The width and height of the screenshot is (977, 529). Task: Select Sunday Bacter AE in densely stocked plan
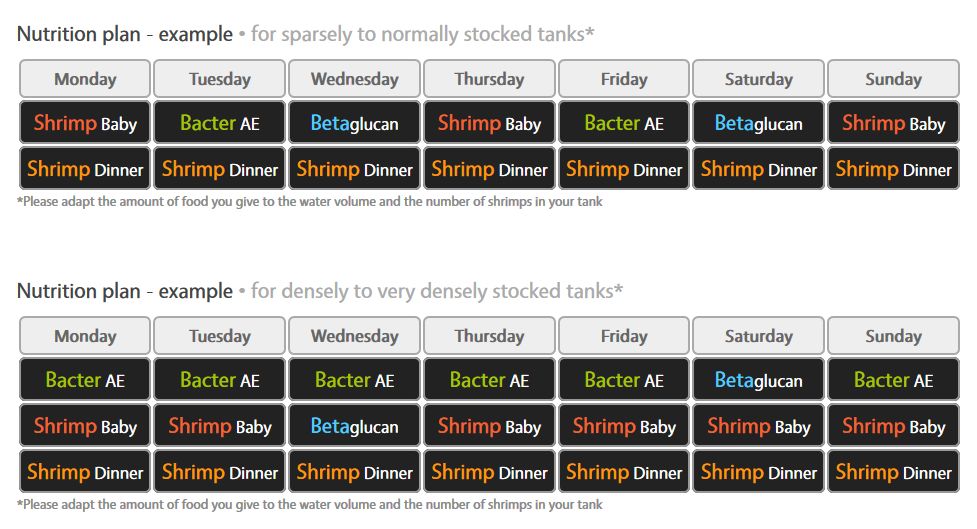(893, 381)
